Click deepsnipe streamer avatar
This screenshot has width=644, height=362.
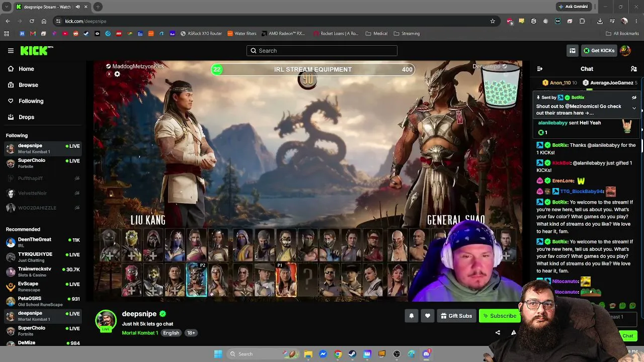click(106, 321)
